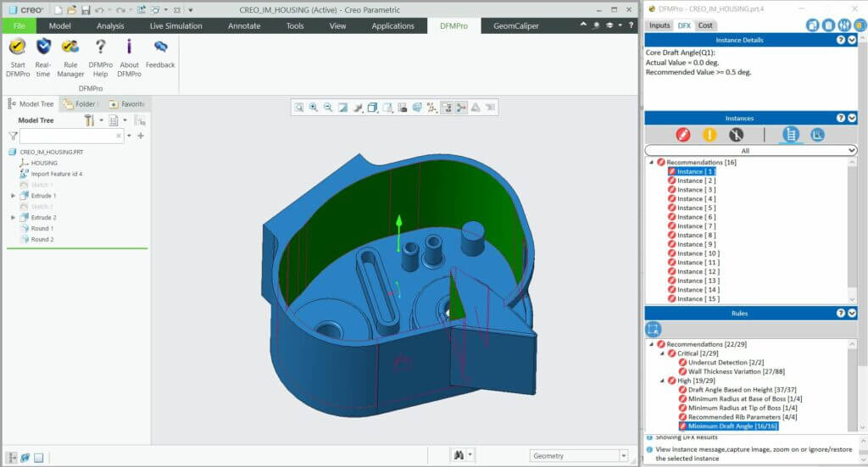Click the Model Tree search input field
This screenshot has width=868, height=467.
click(71, 136)
